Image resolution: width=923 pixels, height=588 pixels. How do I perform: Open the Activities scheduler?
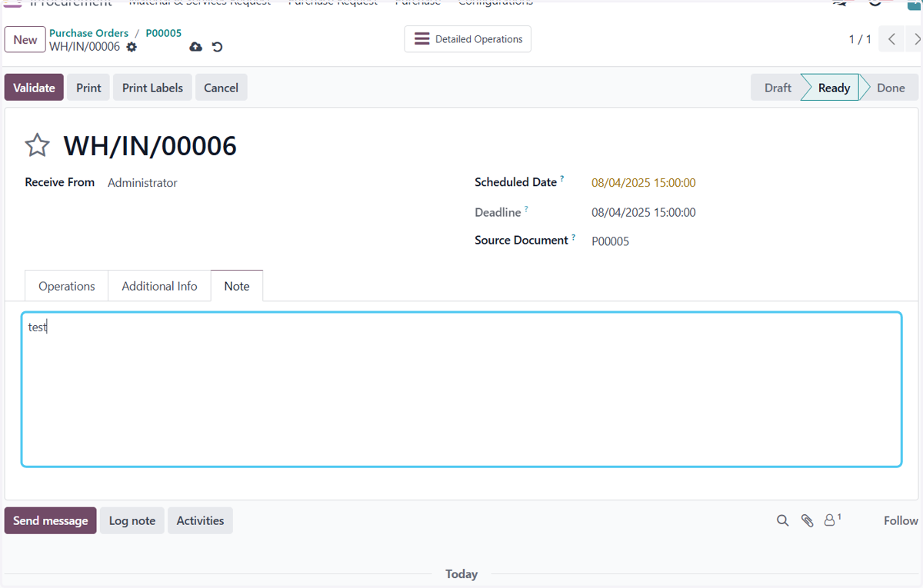tap(200, 520)
